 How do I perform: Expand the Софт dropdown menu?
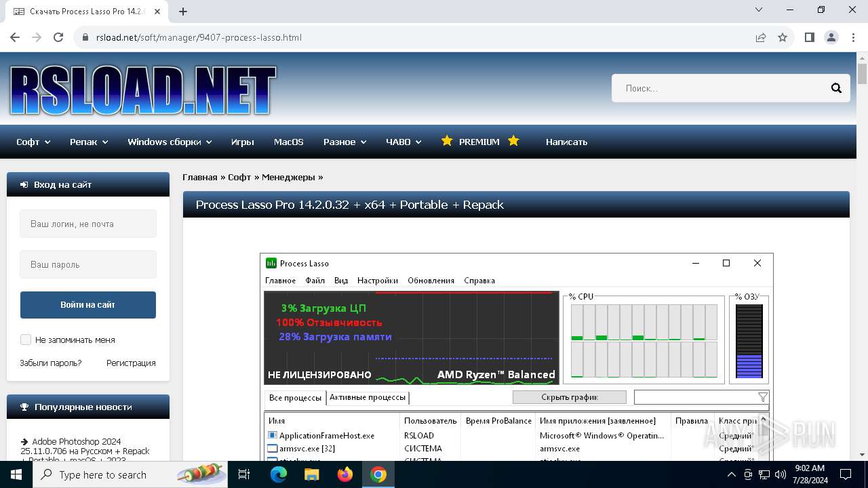pos(33,142)
